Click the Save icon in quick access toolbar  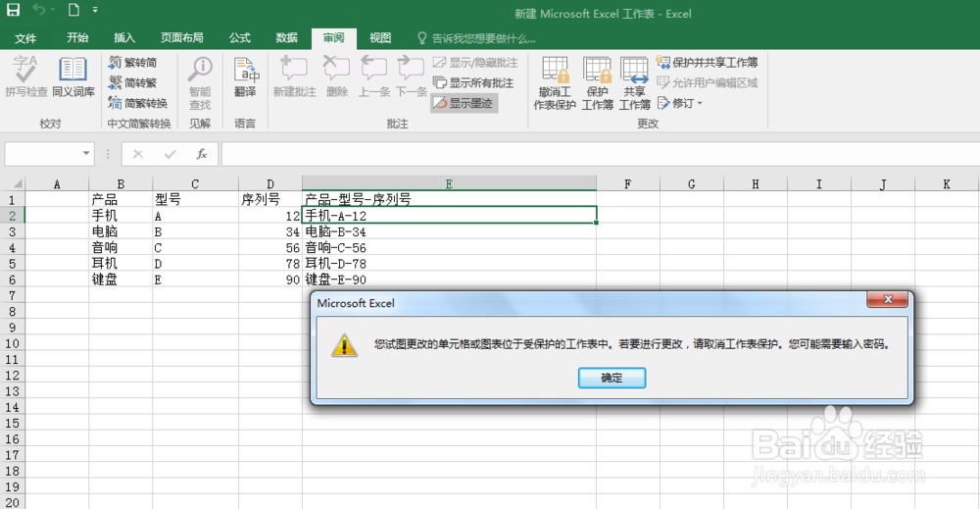pyautogui.click(x=13, y=10)
